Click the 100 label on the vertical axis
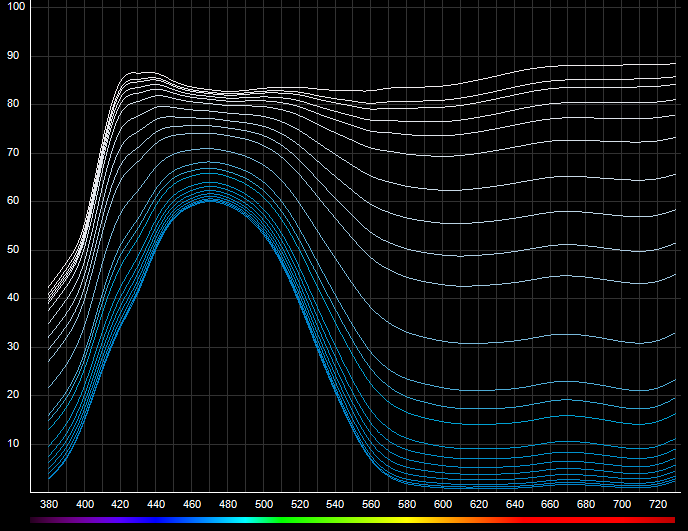The image size is (688, 531). click(16, 7)
